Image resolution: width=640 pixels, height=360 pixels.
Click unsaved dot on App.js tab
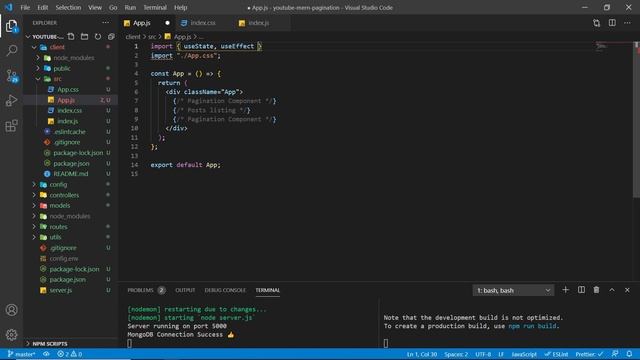point(167,23)
